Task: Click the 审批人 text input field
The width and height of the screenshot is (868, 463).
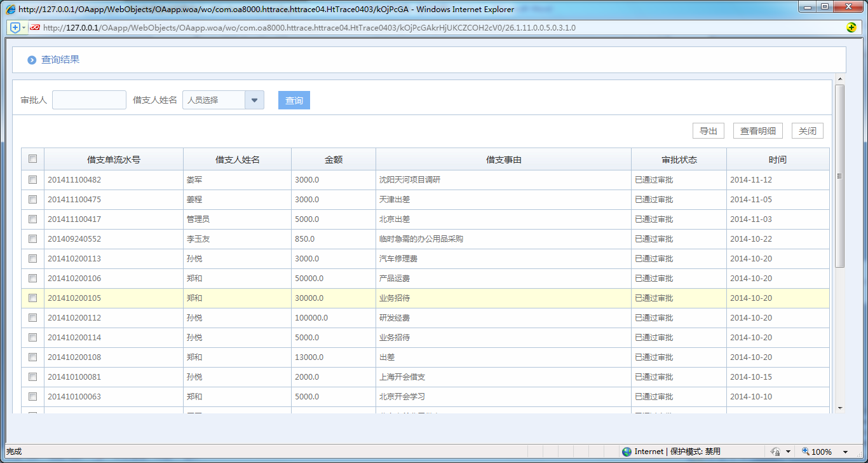Action: coord(89,100)
